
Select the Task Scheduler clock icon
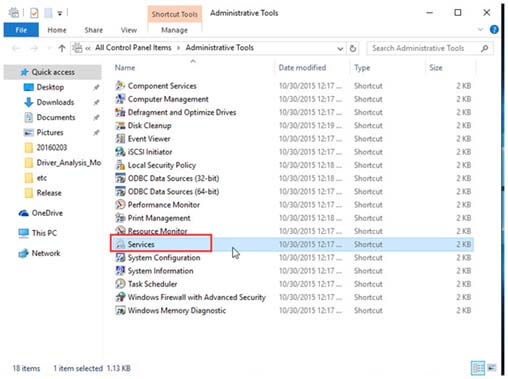[x=120, y=284]
